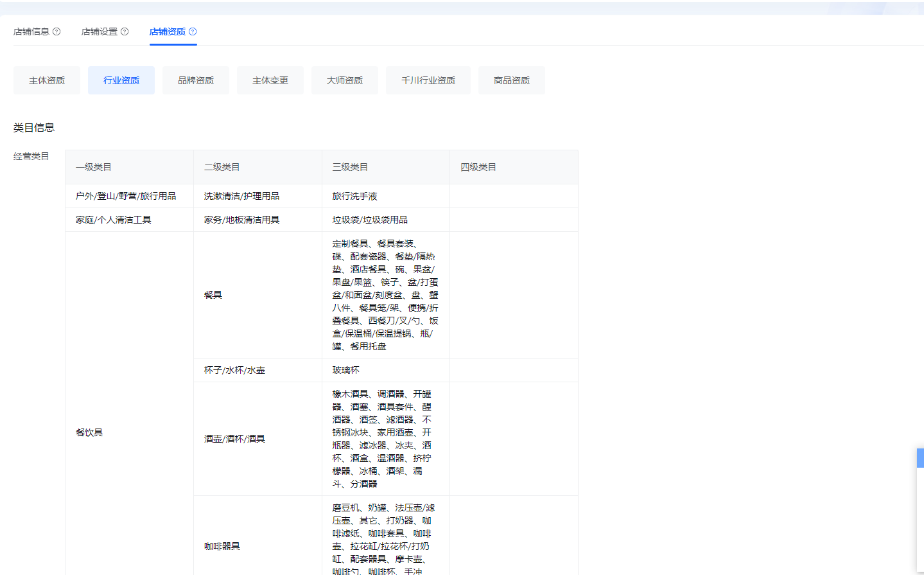This screenshot has width=924, height=575.
Task: Click the 玻璃杯 third-level category cell
Action: click(346, 370)
